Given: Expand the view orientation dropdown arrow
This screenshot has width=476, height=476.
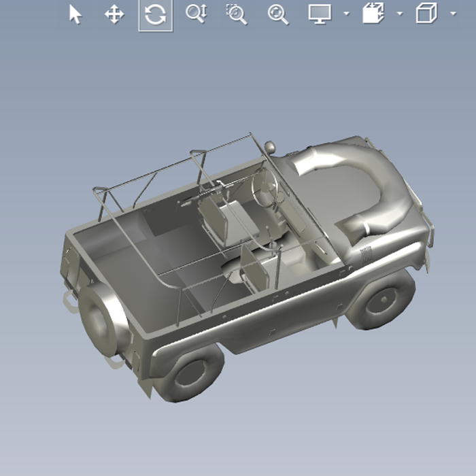Looking at the screenshot, I should (x=454, y=14).
